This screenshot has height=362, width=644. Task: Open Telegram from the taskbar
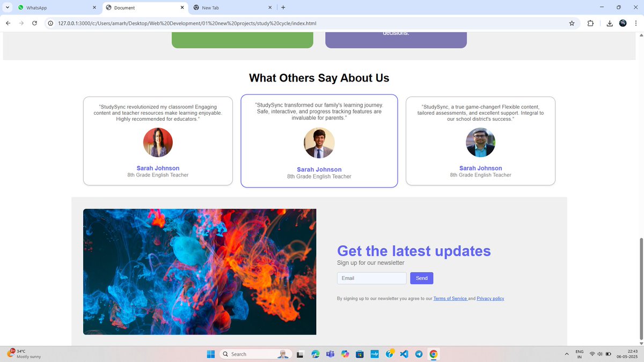click(419, 354)
